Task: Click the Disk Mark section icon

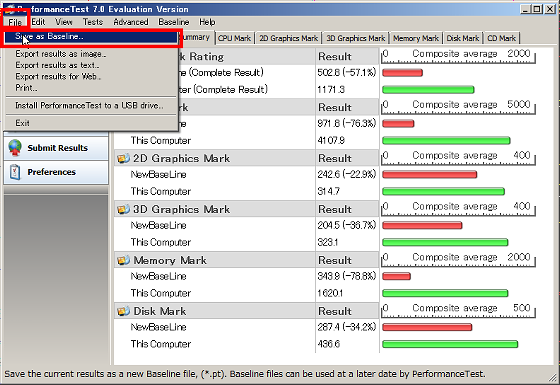Action: point(123,311)
